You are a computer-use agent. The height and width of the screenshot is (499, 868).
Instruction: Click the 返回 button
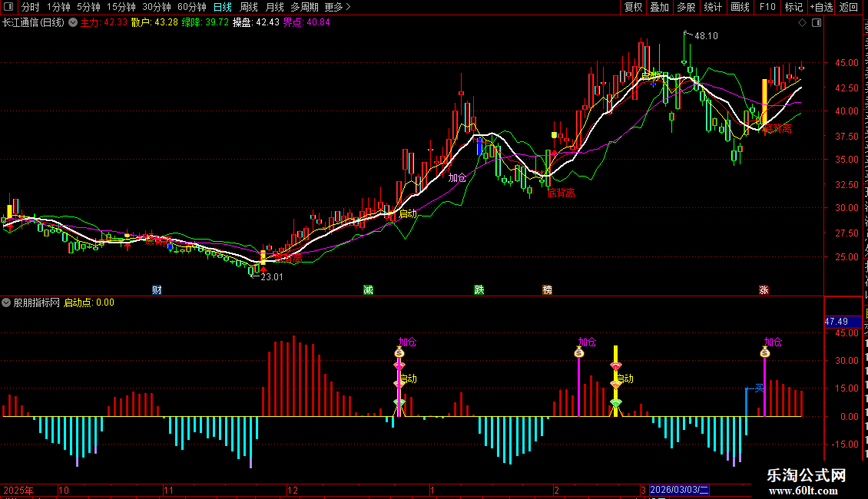(x=848, y=7)
